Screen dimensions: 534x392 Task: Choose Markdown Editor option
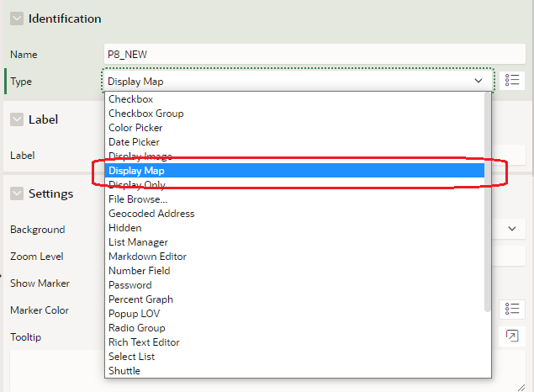[x=147, y=257]
